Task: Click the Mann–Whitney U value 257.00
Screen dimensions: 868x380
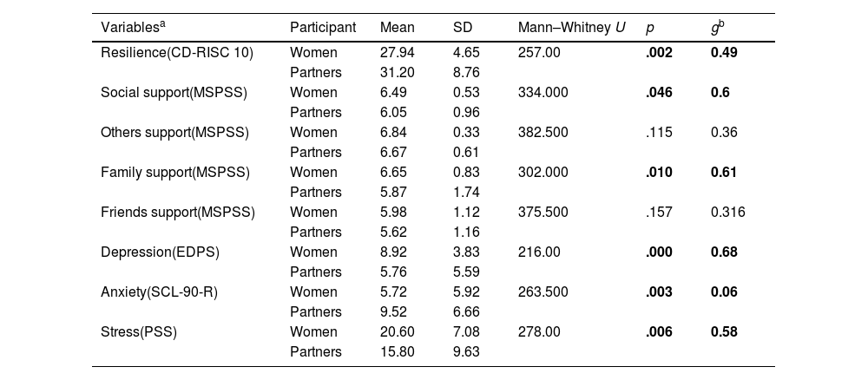Action: [x=539, y=52]
